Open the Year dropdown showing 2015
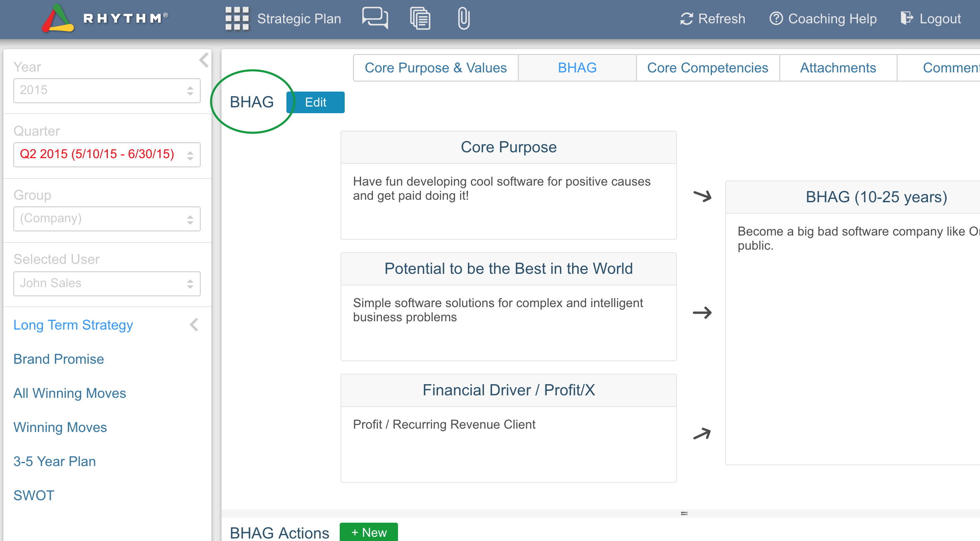 107,90
